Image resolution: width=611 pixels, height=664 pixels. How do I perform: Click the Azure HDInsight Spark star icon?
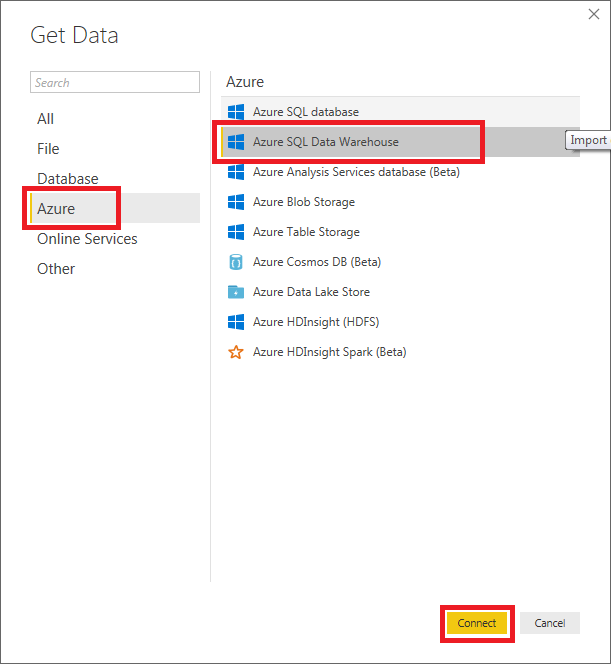(x=236, y=352)
